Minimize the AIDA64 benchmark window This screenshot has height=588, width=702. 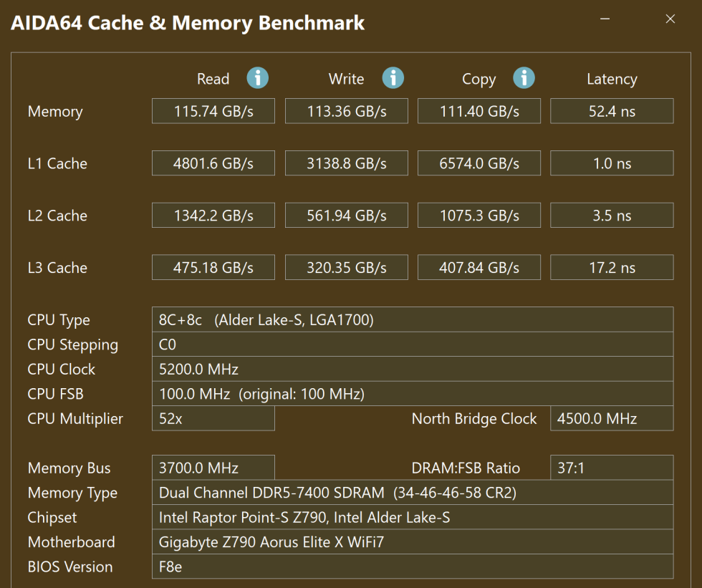tap(605, 19)
